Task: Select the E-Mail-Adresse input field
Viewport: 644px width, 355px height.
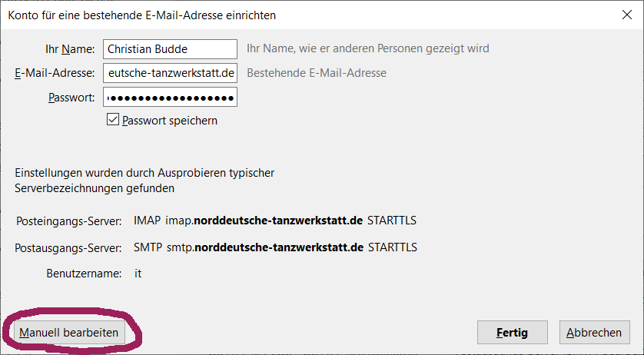Action: (x=170, y=73)
